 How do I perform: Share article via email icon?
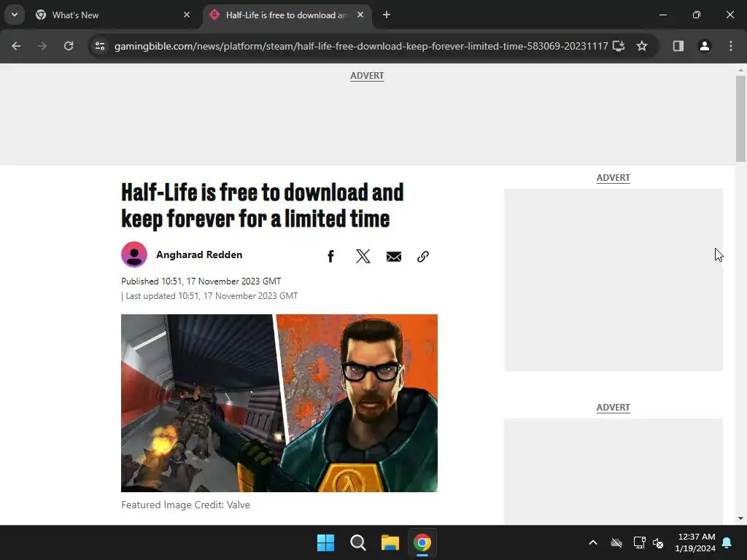pyautogui.click(x=393, y=257)
